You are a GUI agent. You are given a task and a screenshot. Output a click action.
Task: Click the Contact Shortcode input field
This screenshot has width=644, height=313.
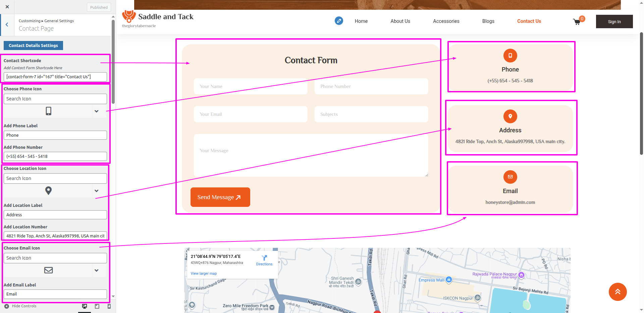[x=55, y=77]
